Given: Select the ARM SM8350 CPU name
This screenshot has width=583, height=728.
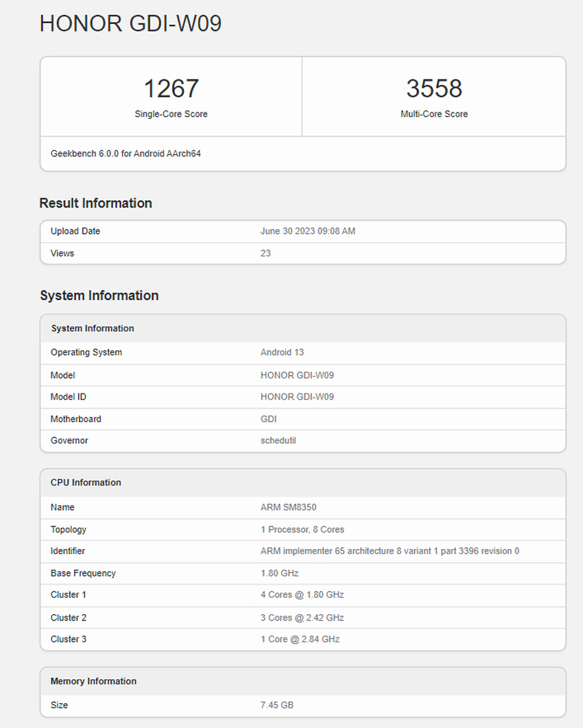Looking at the screenshot, I should point(288,507).
